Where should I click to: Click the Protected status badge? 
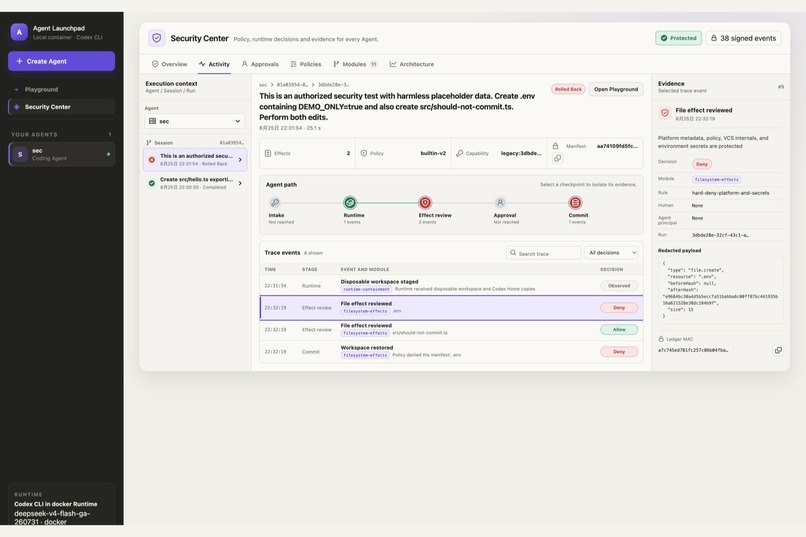(x=679, y=38)
